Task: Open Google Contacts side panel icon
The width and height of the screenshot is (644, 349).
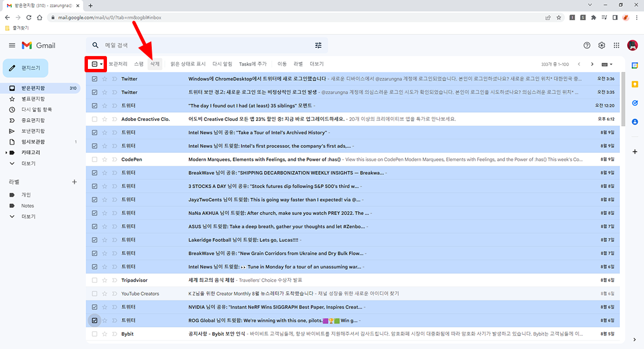Action: pos(634,122)
